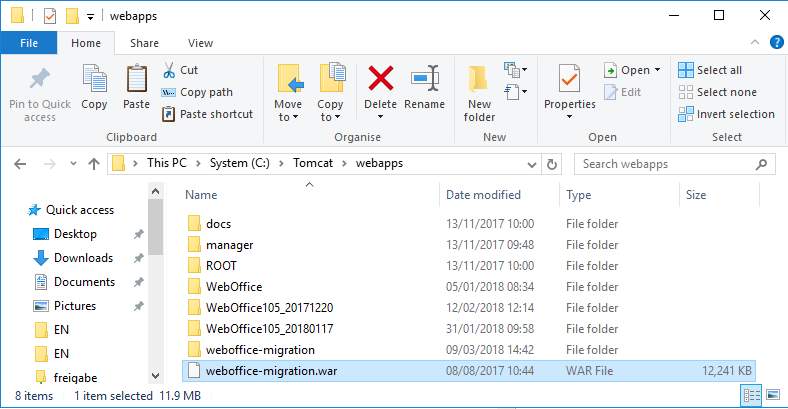788x409 pixels.
Task: Expand the address bar history dropdown
Action: coord(531,164)
